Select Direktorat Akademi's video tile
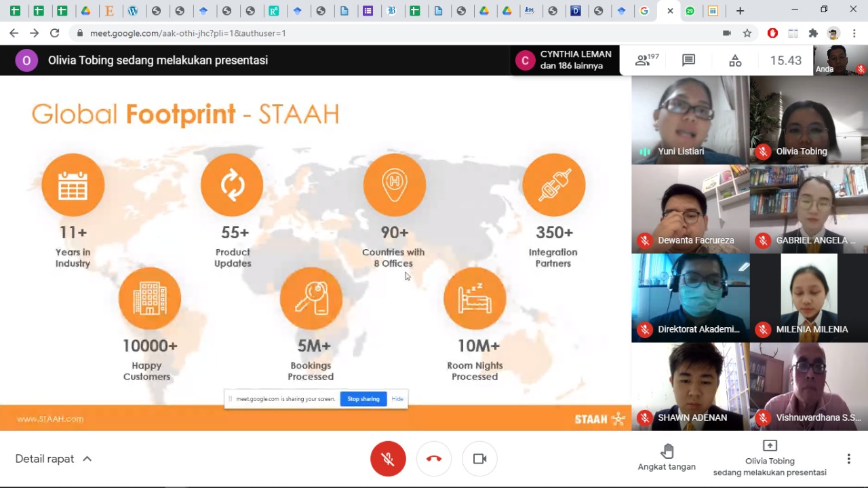The image size is (868, 488). point(690,298)
